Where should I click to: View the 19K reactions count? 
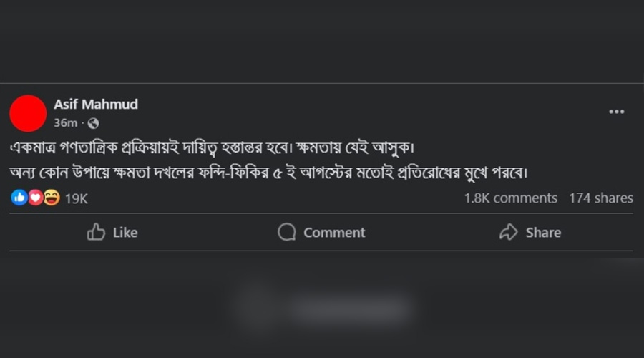(x=77, y=198)
